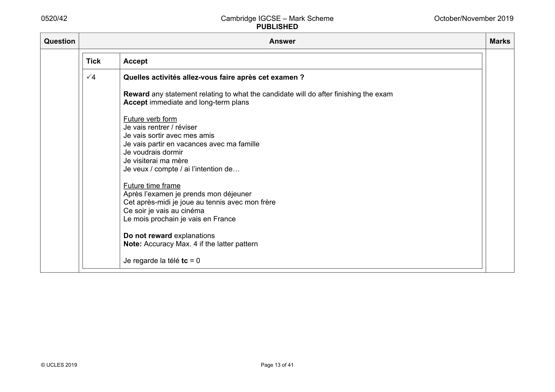Click 'Accept immediate and long-term plans'

(186, 102)
